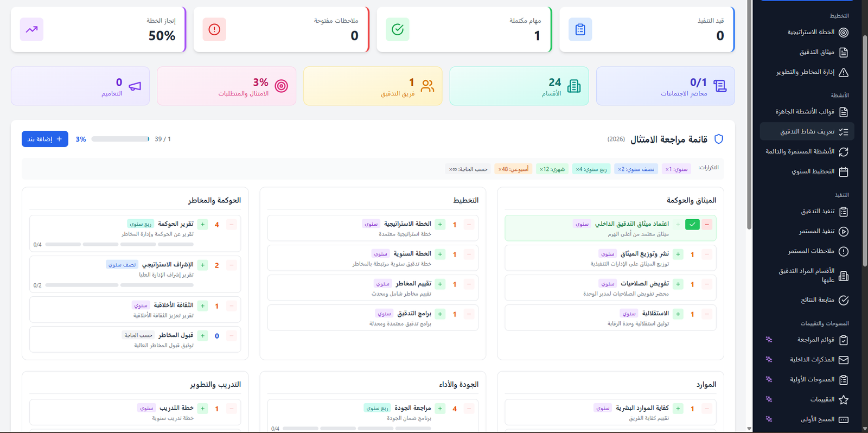
Task: Open المذكرات الداخلية in the sidebar
Action: click(x=807, y=360)
